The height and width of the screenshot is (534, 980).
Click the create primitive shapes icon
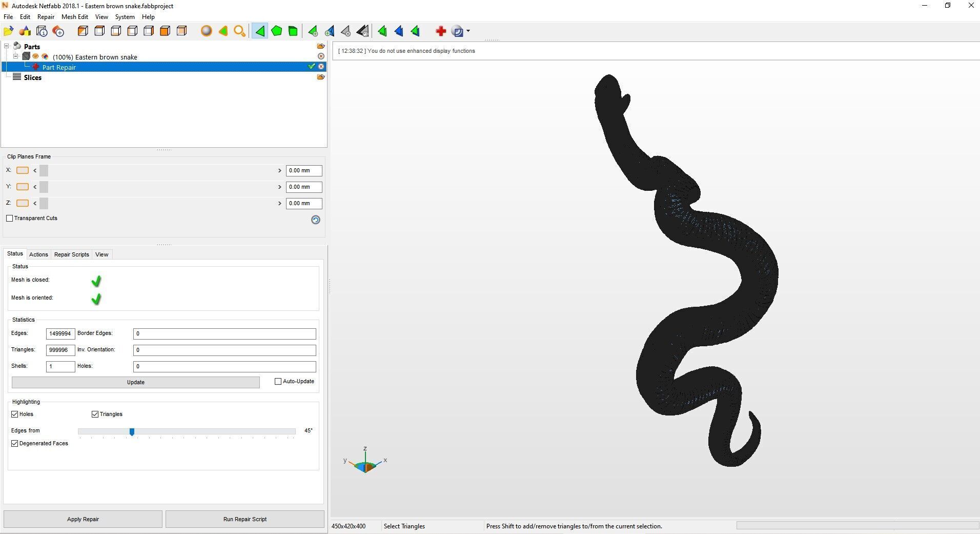point(25,31)
